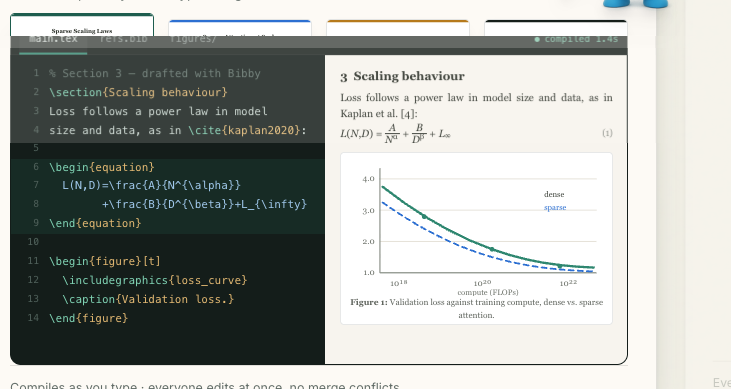Open the figures/ folder tab

click(193, 39)
